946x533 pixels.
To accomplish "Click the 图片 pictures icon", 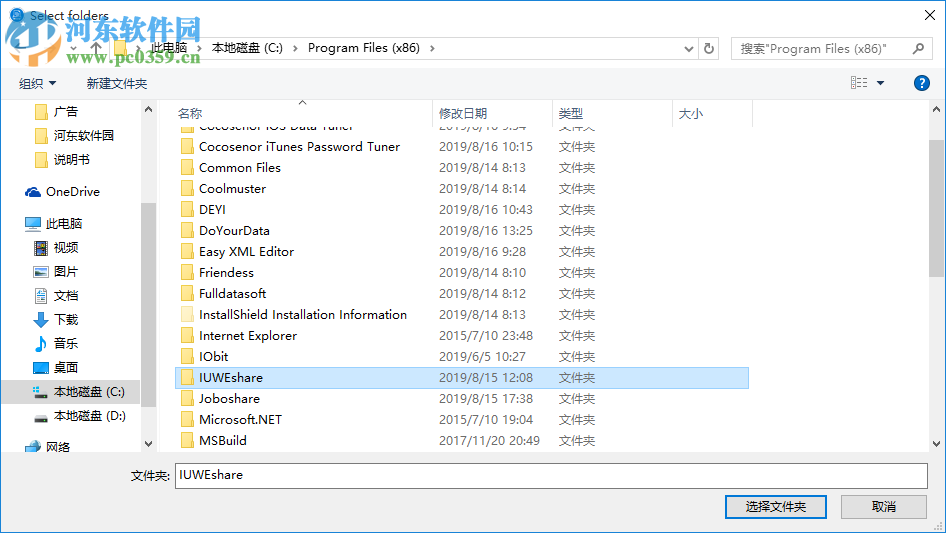I will [x=40, y=272].
